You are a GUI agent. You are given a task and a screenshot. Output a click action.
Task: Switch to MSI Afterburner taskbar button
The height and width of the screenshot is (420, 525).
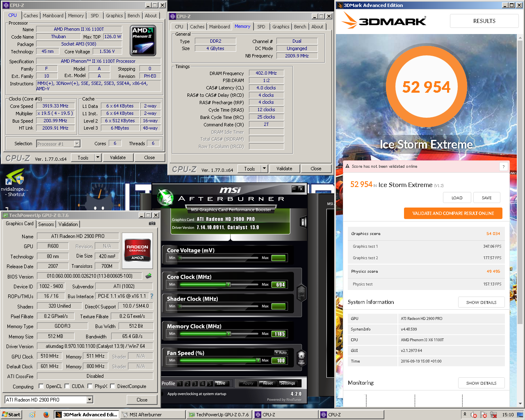[153, 415]
